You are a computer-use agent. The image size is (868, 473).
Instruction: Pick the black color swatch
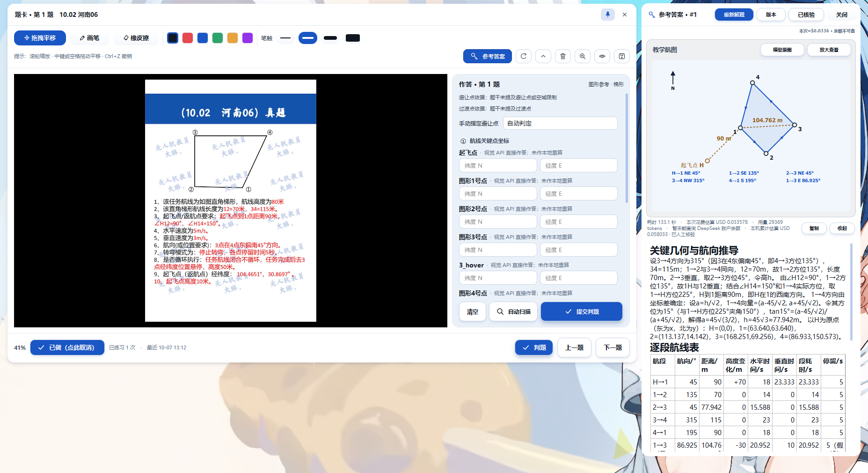[x=173, y=38]
